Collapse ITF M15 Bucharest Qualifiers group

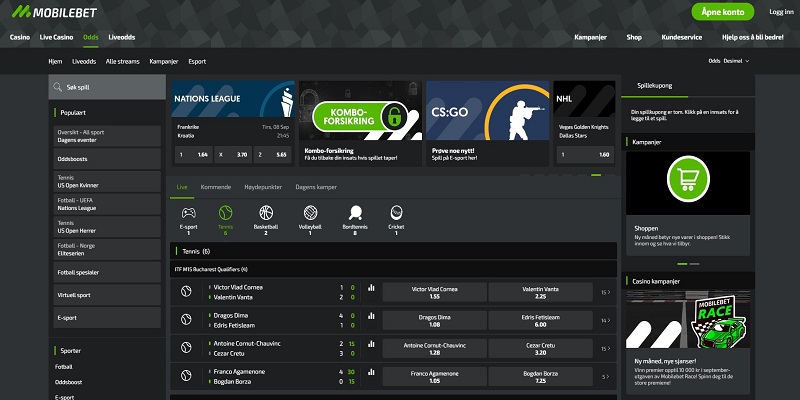click(393, 269)
